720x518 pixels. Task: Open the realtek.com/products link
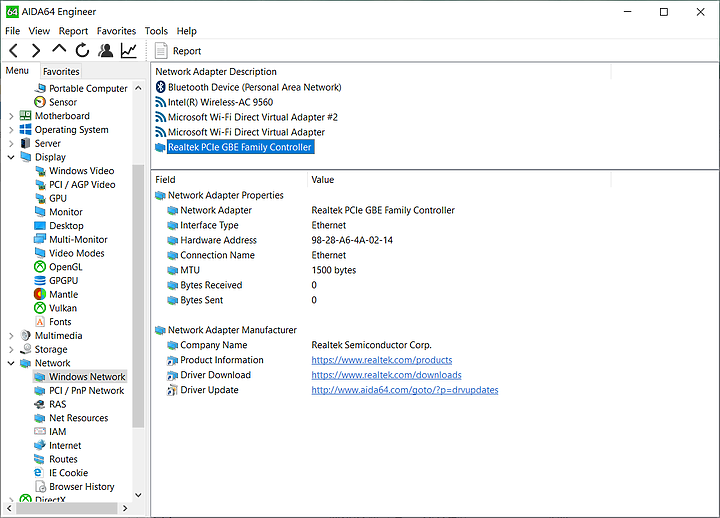point(381,360)
